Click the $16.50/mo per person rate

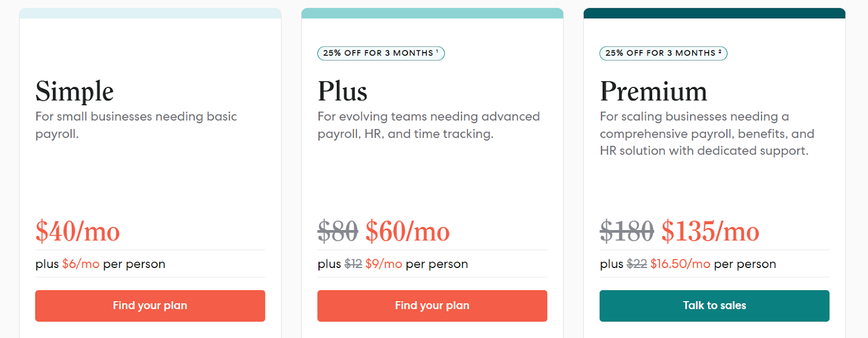pyautogui.click(x=680, y=264)
